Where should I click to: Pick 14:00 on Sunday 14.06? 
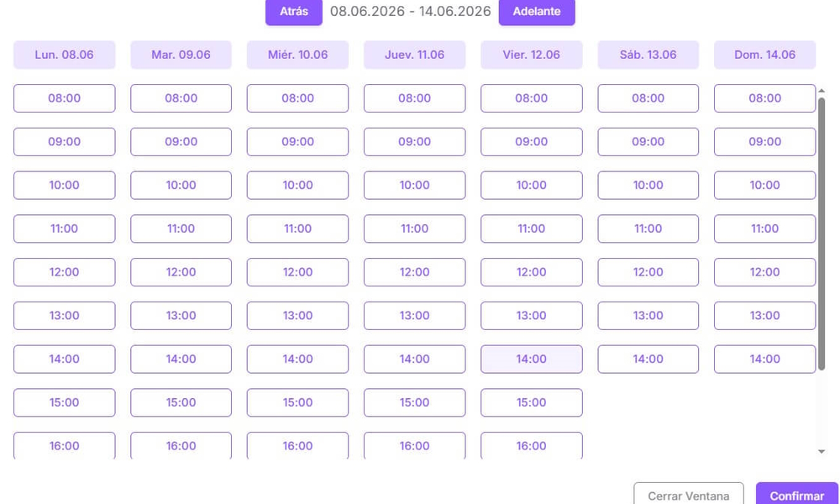[765, 359]
